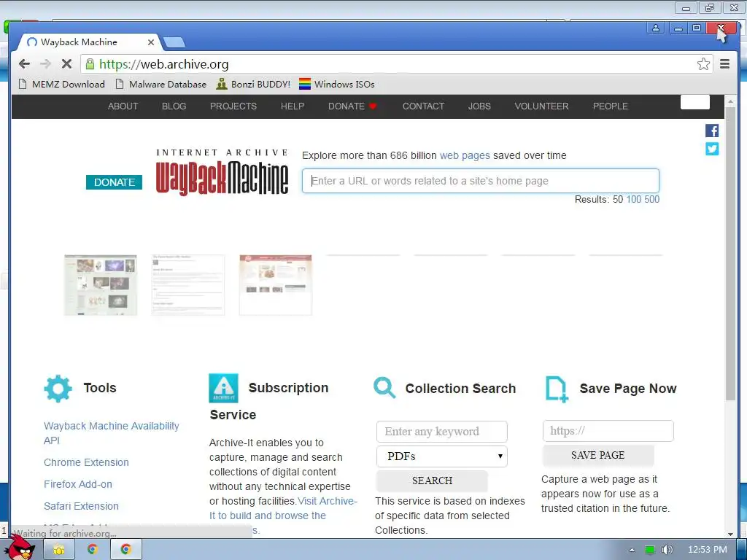Click the taskbar clock showing 12:53 PM

tap(708, 550)
